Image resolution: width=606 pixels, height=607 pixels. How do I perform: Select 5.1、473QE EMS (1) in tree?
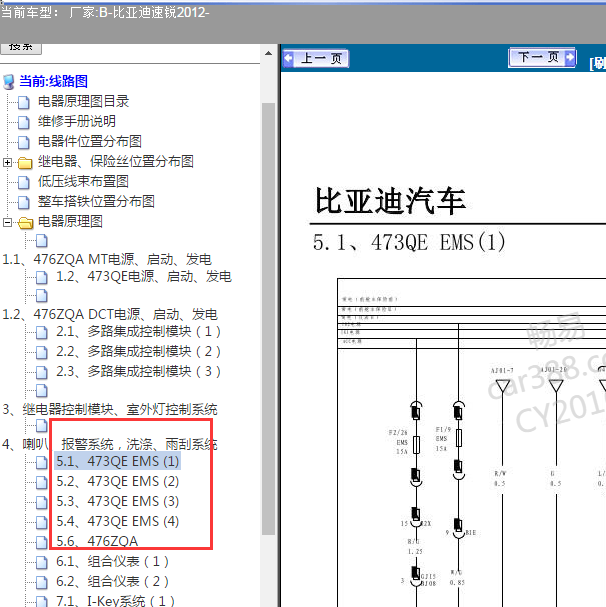click(117, 461)
